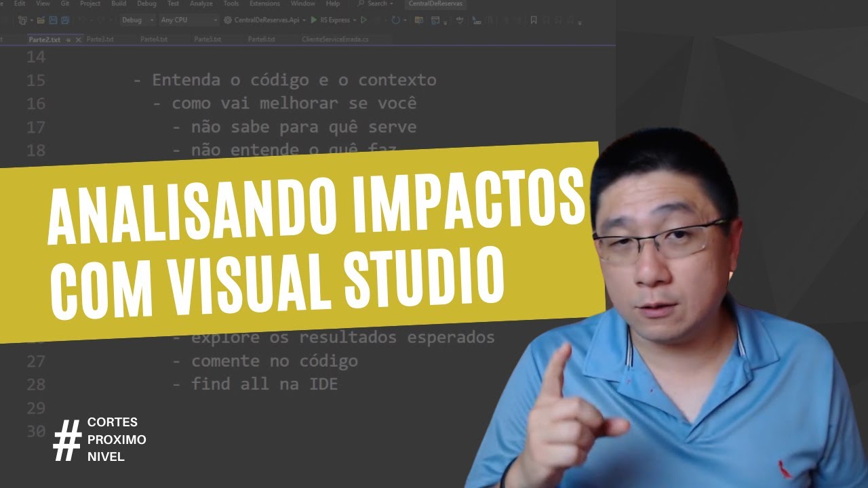
Task: Click the line "- find all na IDE"
Action: click(254, 384)
